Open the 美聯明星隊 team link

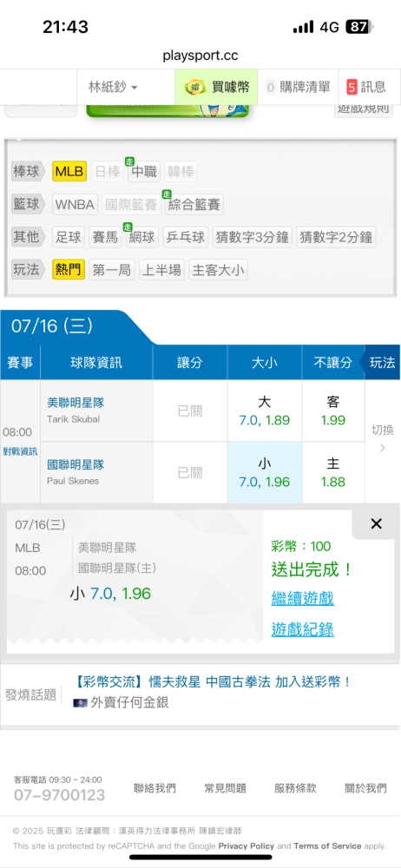click(76, 403)
